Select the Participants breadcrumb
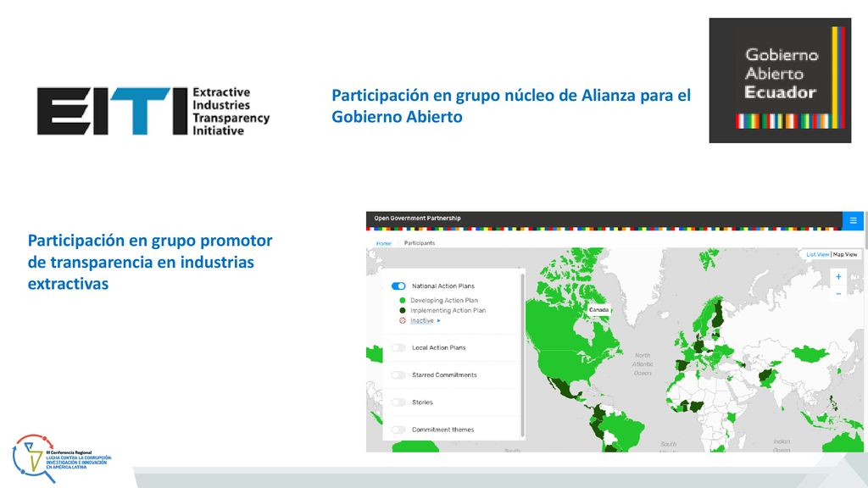Viewport: 868px width, 488px height. point(420,243)
